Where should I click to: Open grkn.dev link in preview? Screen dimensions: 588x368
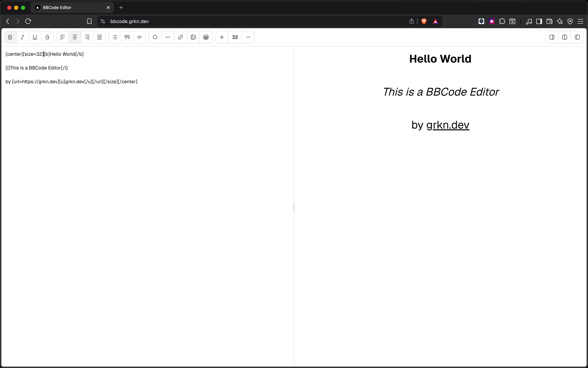tap(448, 125)
